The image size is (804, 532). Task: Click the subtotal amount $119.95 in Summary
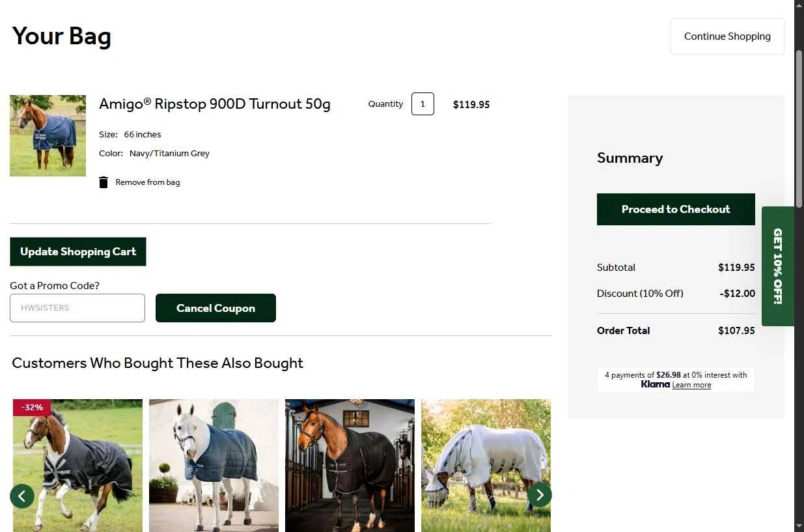(x=736, y=268)
